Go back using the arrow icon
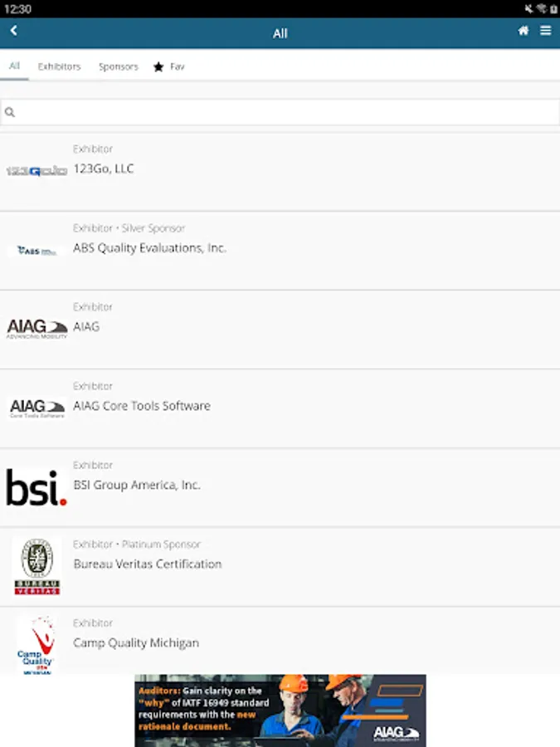 coord(13,31)
